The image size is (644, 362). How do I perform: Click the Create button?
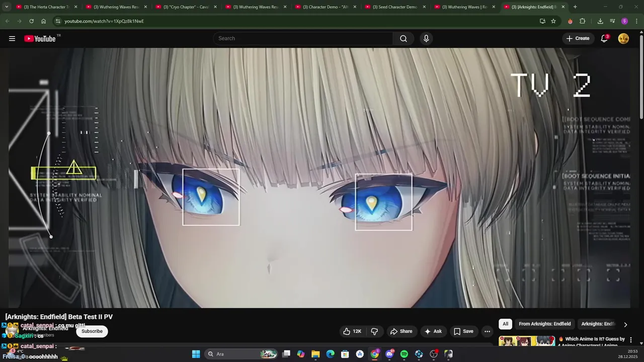(578, 38)
